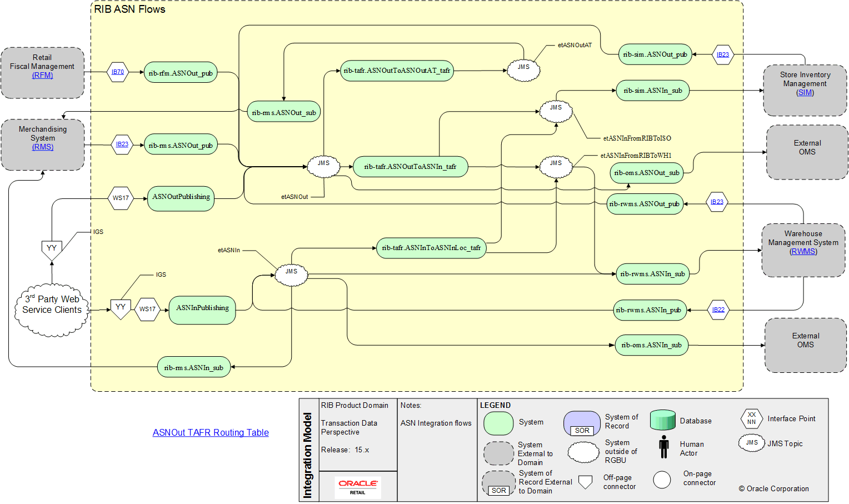Screen dimensions: 849x504
Task: Select the rib-tafr.ASNInToASNInLoc_tafr node
Action: pyautogui.click(x=431, y=248)
